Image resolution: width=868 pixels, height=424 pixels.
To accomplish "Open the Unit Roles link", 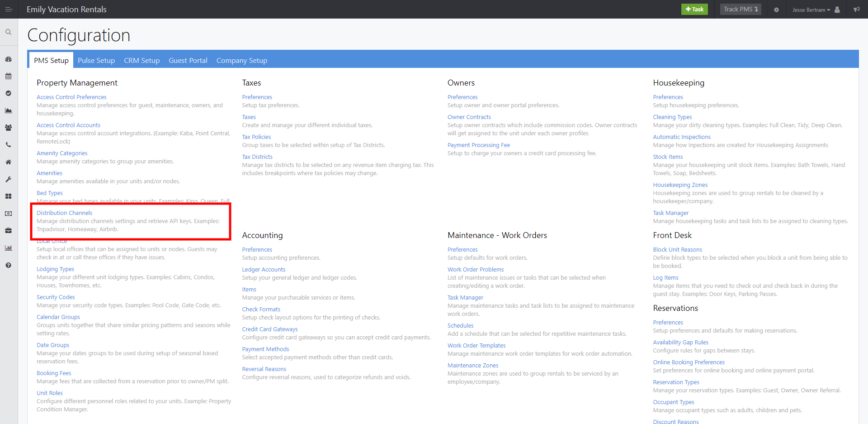I will tap(50, 393).
